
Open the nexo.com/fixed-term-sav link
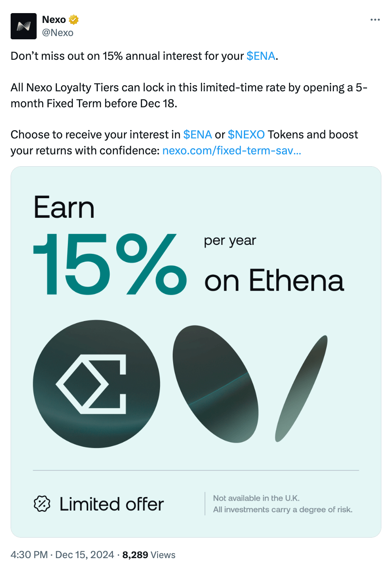[232, 151]
